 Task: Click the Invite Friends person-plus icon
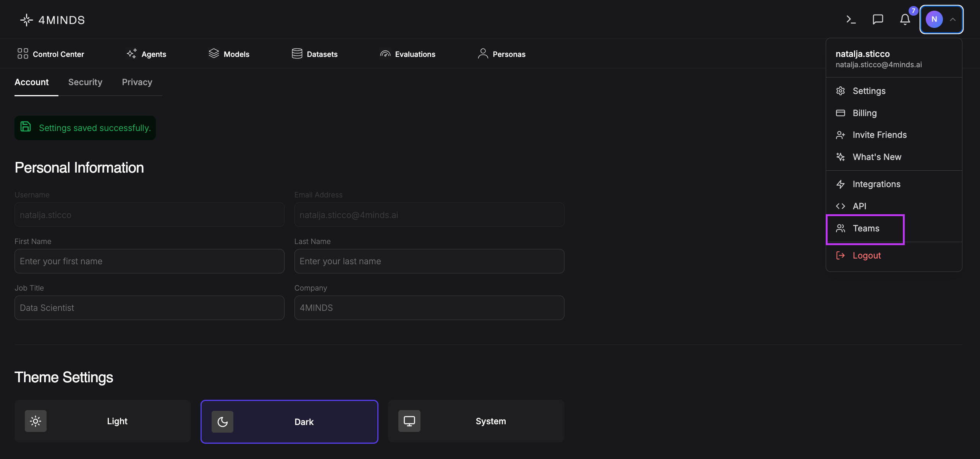point(841,135)
